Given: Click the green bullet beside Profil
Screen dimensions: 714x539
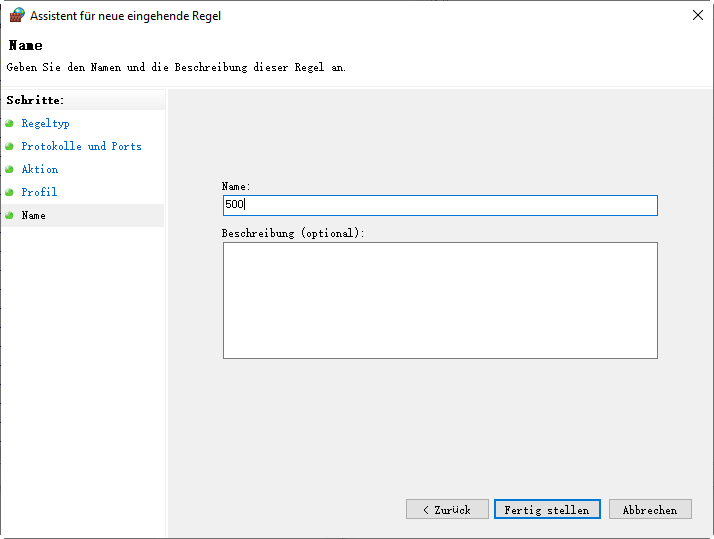Looking at the screenshot, I should point(9,192).
